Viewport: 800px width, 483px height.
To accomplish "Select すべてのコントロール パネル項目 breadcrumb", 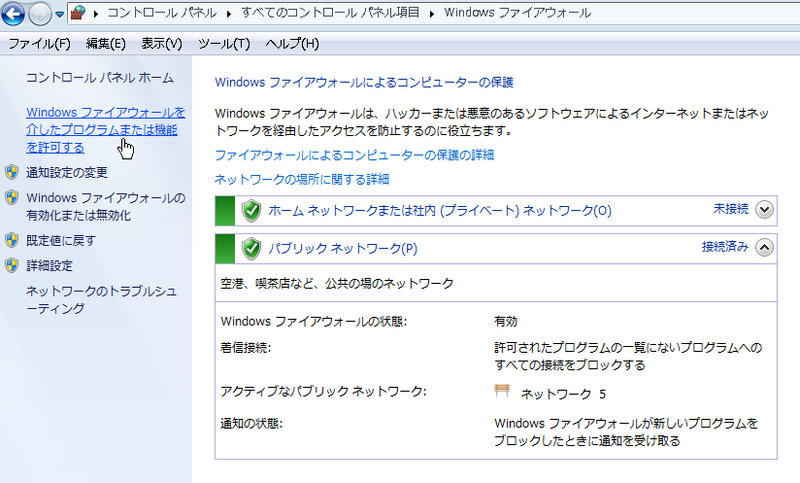I will pyautogui.click(x=330, y=13).
